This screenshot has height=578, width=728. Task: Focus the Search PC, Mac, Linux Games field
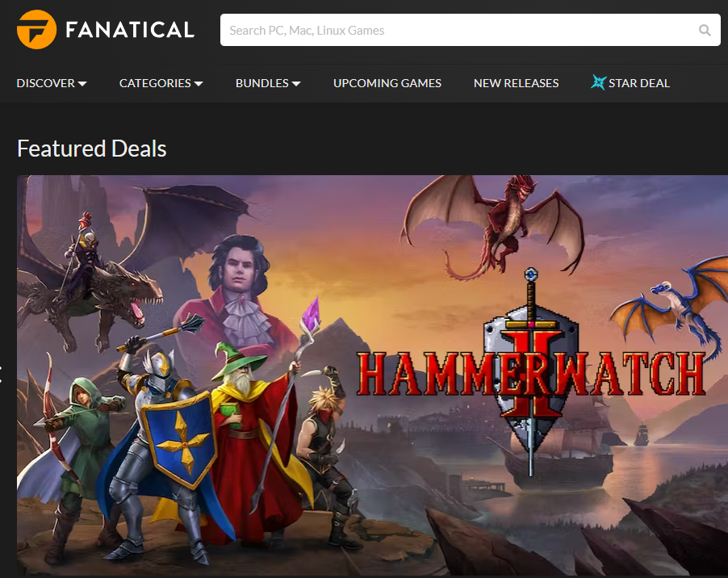tap(470, 30)
